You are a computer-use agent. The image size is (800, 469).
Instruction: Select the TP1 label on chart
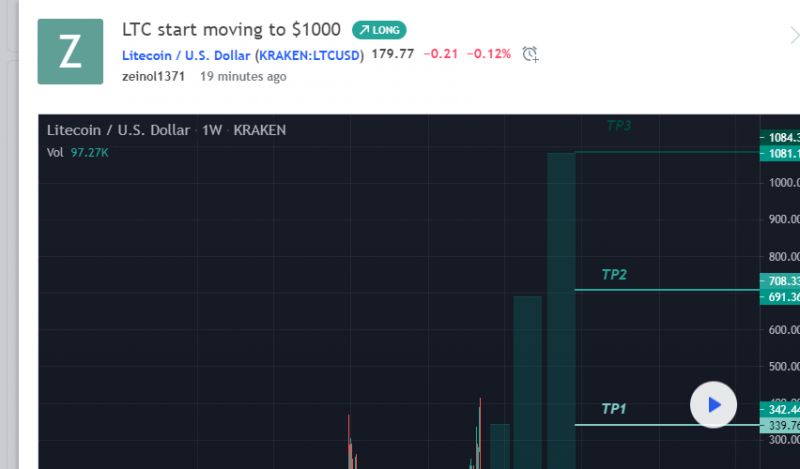[x=615, y=409]
